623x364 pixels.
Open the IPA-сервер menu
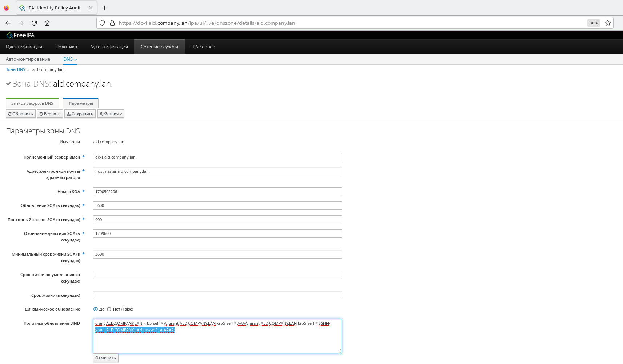(x=203, y=47)
